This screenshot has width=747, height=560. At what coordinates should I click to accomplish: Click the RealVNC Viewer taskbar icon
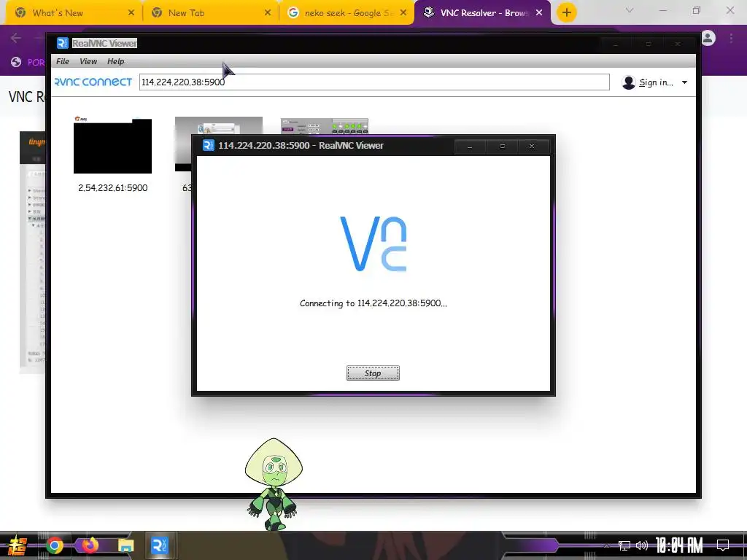click(160, 545)
